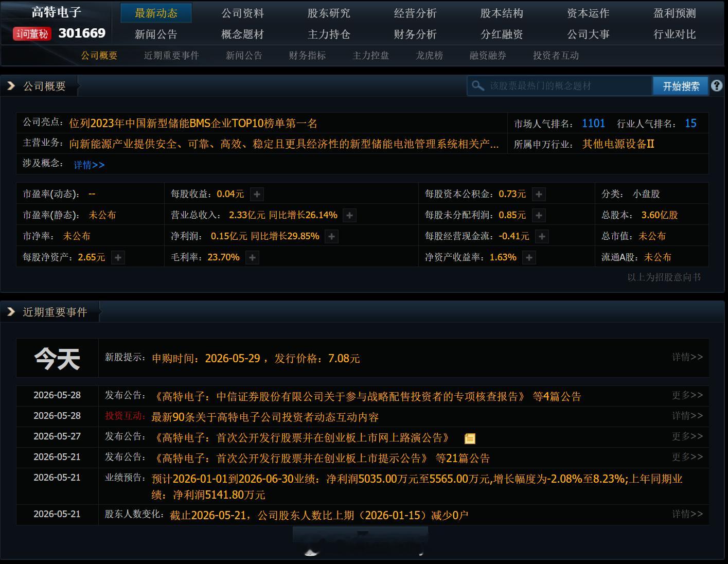Screen dimensions: 728x564
Task: Click 高特电子 stock name
Action: click(57, 12)
